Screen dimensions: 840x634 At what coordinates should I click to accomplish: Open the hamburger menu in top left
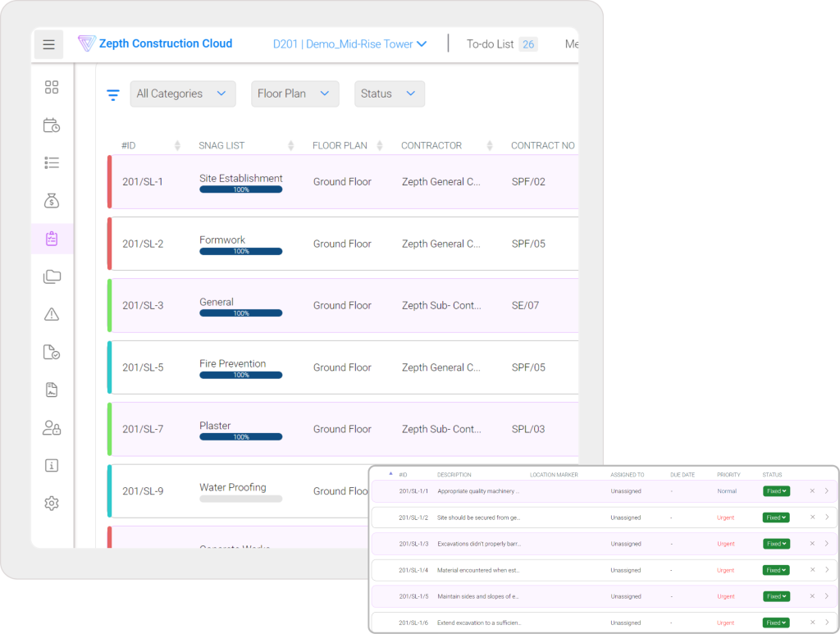point(48,43)
